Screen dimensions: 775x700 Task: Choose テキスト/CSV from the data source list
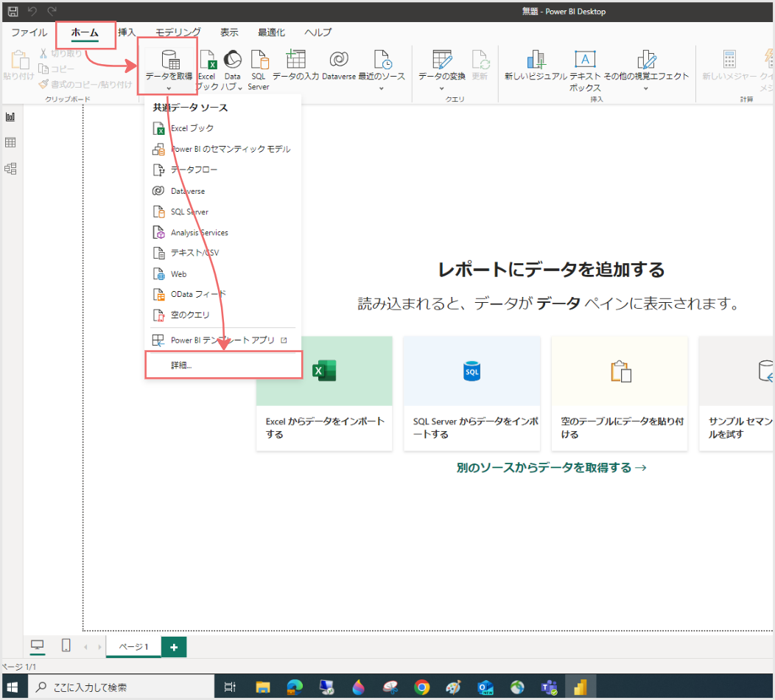[x=223, y=253]
